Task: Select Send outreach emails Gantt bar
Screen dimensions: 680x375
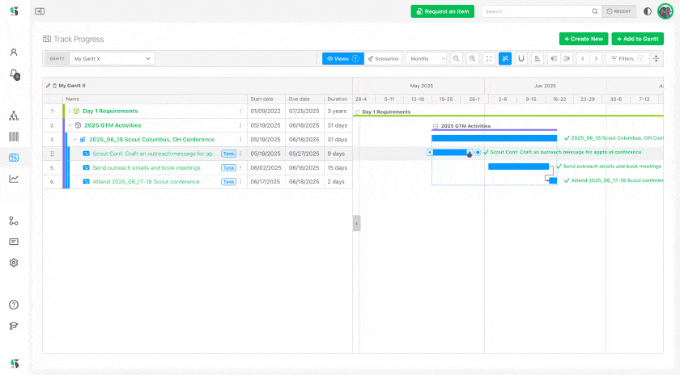Action: point(518,166)
